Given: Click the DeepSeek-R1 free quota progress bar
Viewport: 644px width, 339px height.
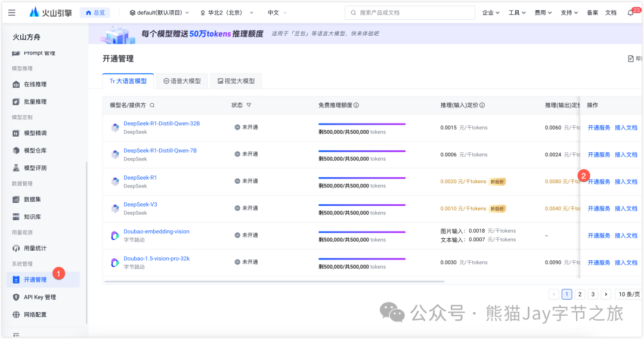Looking at the screenshot, I should coord(362,178).
